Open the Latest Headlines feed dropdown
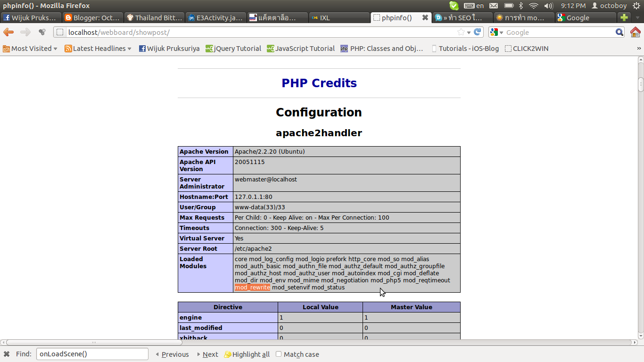Screen dimensions: 644x362 [x=98, y=48]
